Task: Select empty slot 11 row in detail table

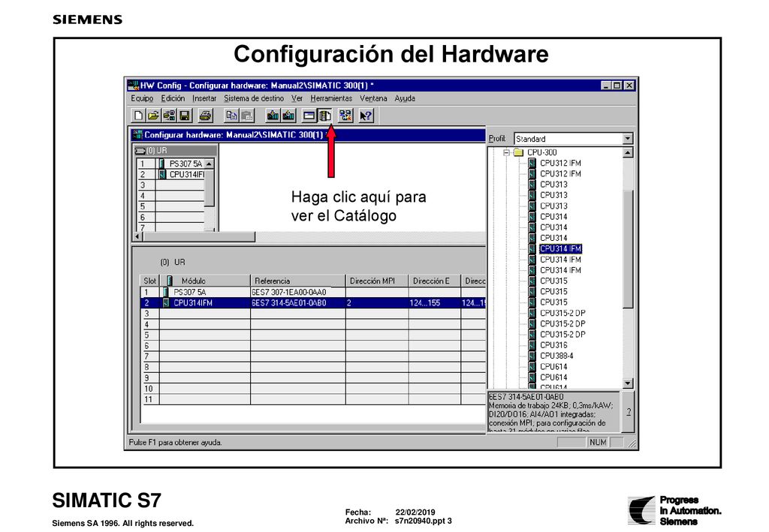Action: [x=313, y=399]
